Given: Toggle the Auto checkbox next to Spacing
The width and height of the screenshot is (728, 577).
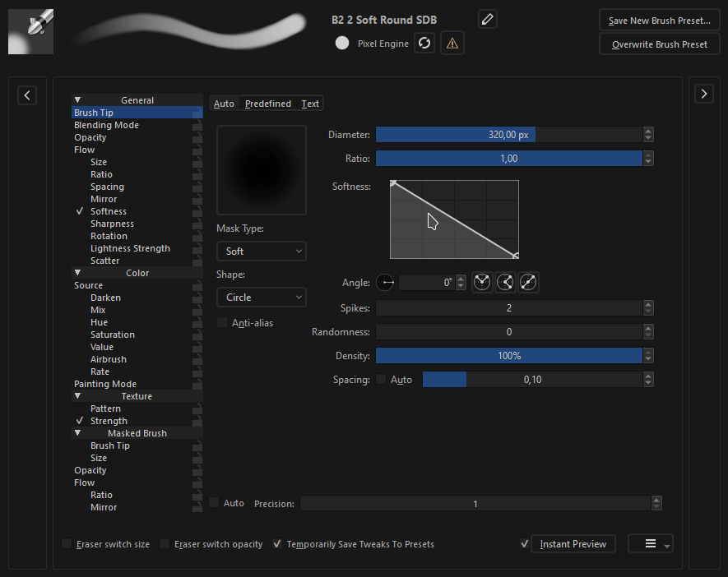Looking at the screenshot, I should [381, 380].
